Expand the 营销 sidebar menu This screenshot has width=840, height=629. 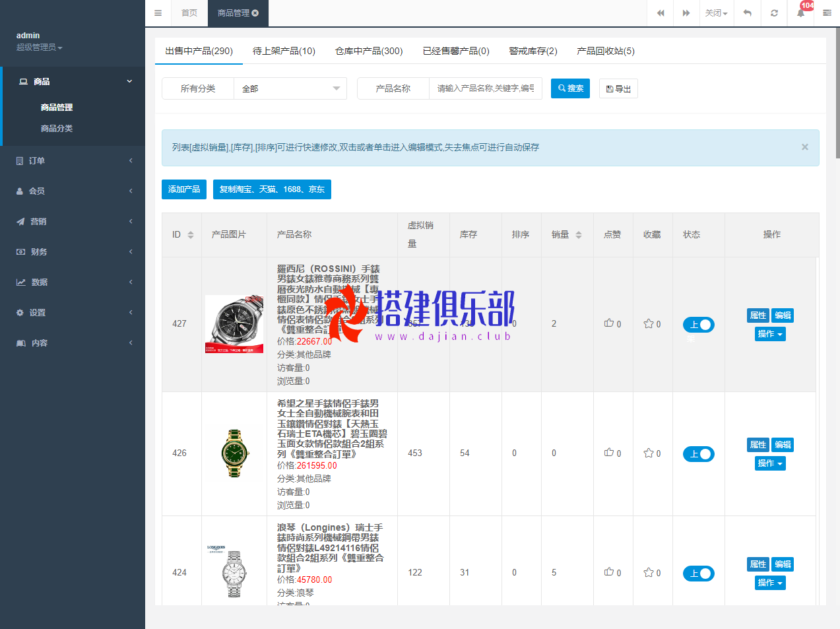[73, 221]
